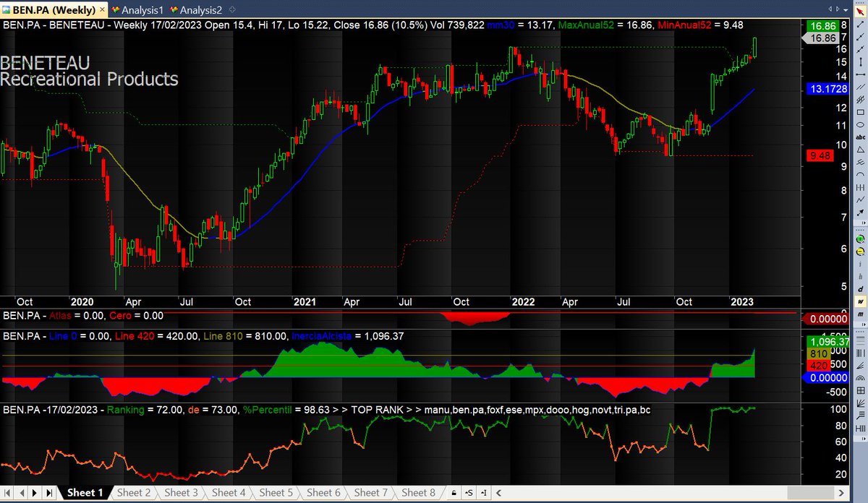Select the abc text tool

pos(861,137)
